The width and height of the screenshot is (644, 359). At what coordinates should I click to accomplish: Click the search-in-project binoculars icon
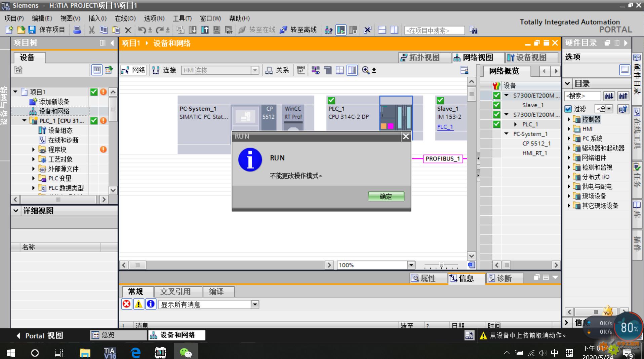[x=474, y=30]
